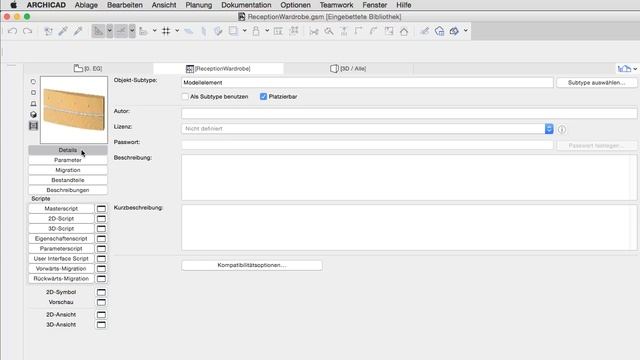Open the marquee options dropdown arrow
Image resolution: width=640 pixels, height=360 pixels.
pos(244,31)
